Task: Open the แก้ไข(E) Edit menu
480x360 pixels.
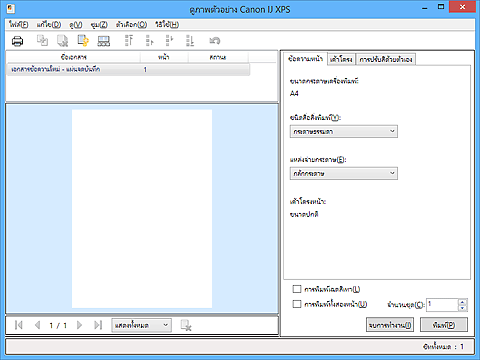Action: (49, 25)
